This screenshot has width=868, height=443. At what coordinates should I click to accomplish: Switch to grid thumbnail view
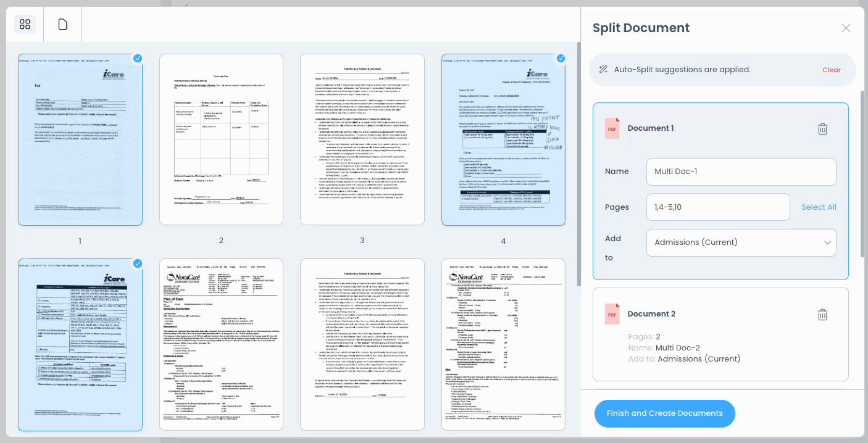point(25,24)
